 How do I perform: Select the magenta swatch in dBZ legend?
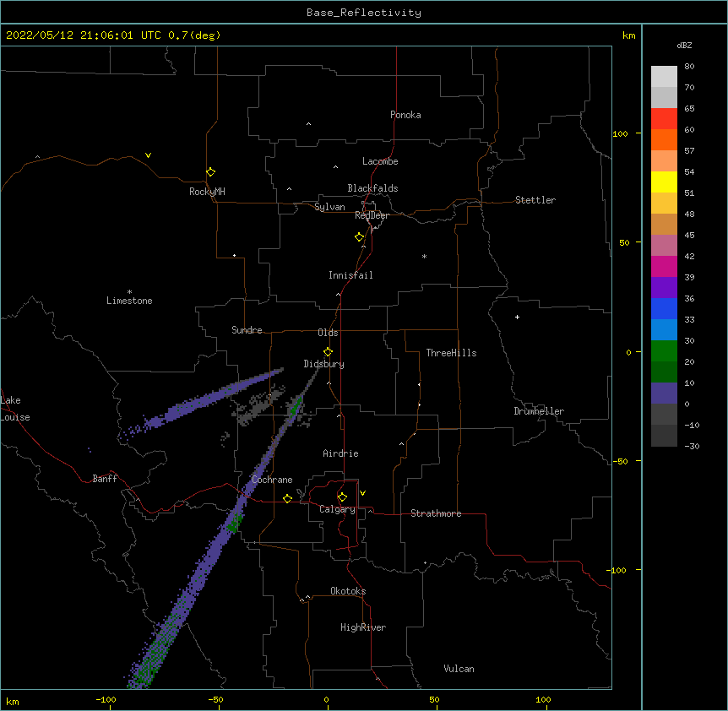click(x=664, y=266)
